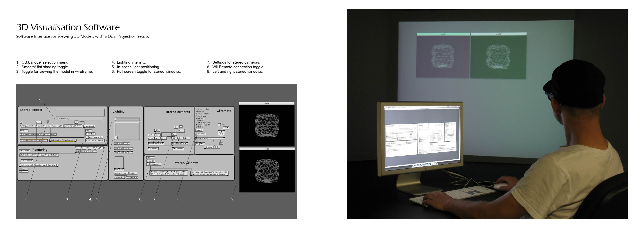Click the gswitch object under r met
This screenshot has width=644, height=228.
click(221, 133)
